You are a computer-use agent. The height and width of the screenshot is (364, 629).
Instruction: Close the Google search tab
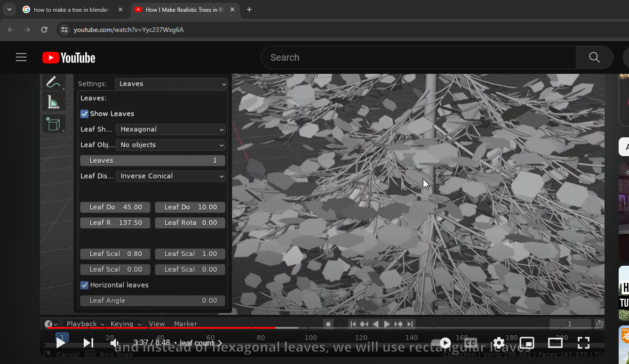pos(120,9)
